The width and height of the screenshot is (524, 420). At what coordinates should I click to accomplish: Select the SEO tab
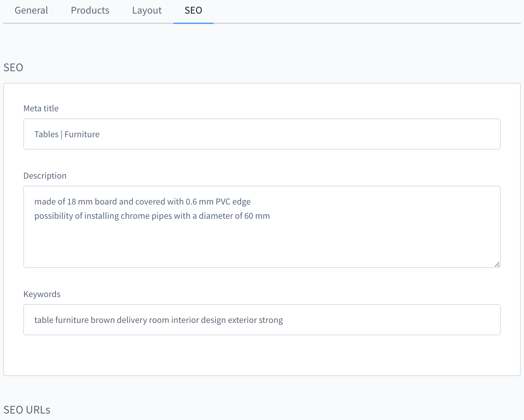point(193,10)
